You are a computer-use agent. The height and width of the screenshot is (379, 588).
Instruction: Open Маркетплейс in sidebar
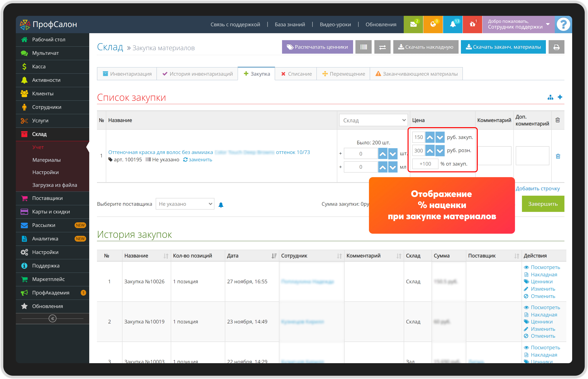(x=53, y=279)
